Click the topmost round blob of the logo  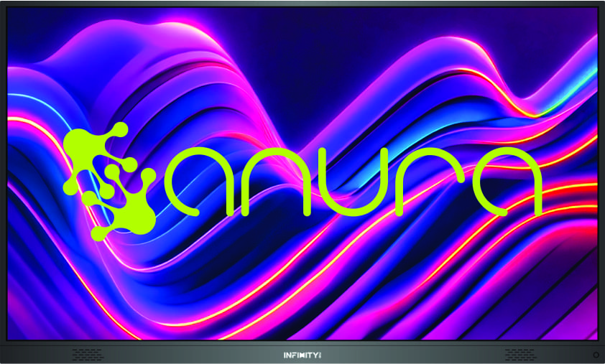[x=120, y=131]
